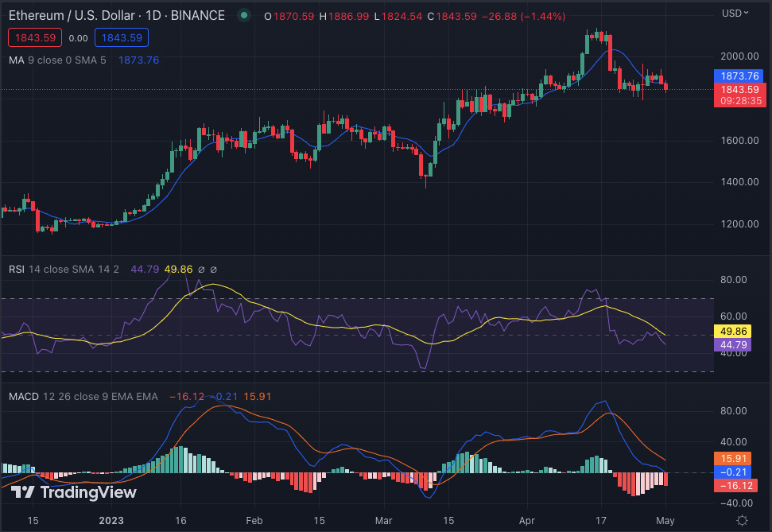772x532 pixels.
Task: Click the TradingView logo
Action: (73, 491)
